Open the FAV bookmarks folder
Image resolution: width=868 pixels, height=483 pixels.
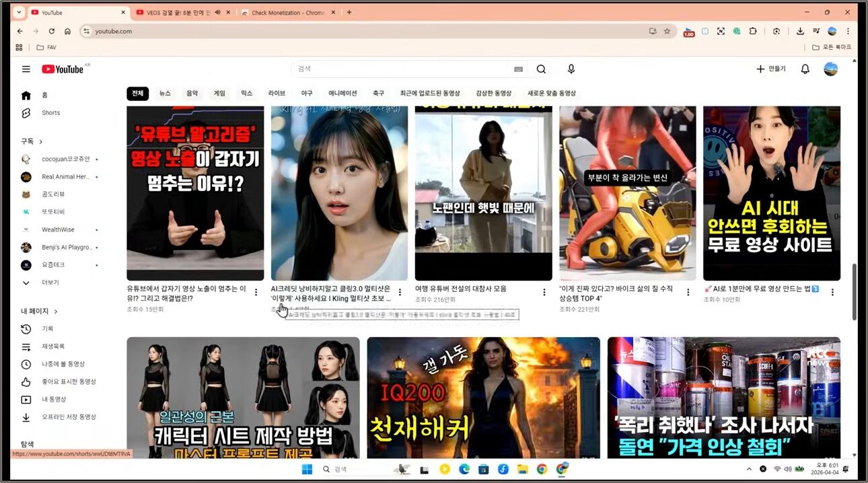(46, 47)
